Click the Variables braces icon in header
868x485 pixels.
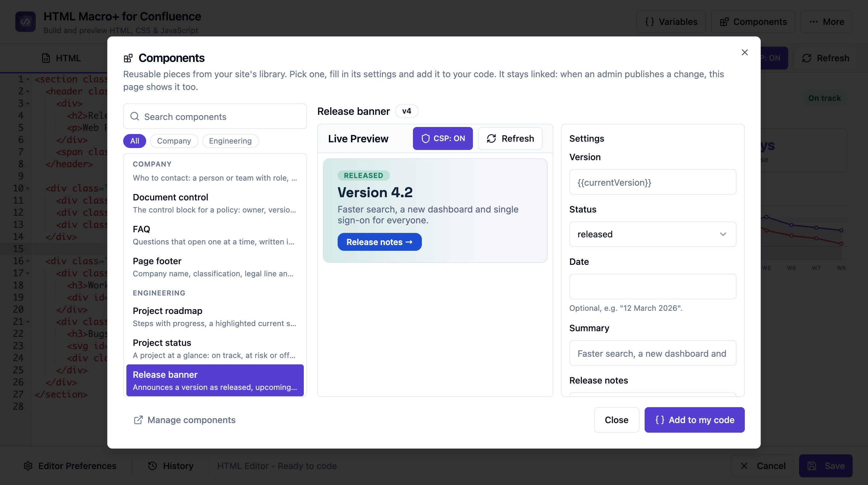[649, 22]
